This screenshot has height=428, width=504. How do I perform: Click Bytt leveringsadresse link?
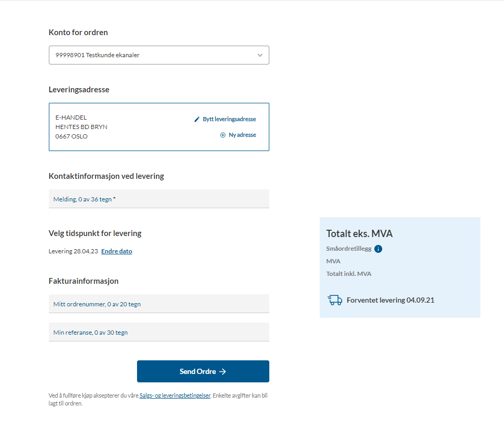pyautogui.click(x=229, y=119)
